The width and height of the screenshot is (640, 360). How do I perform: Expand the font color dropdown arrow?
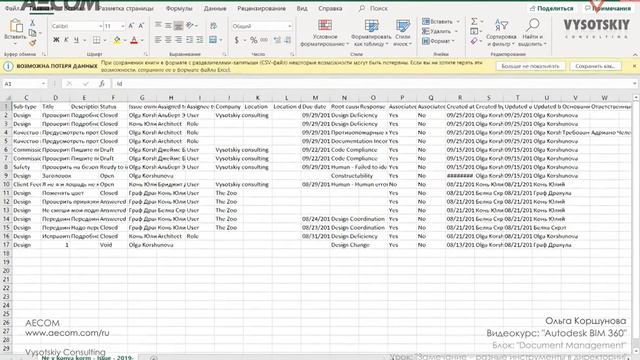142,40
